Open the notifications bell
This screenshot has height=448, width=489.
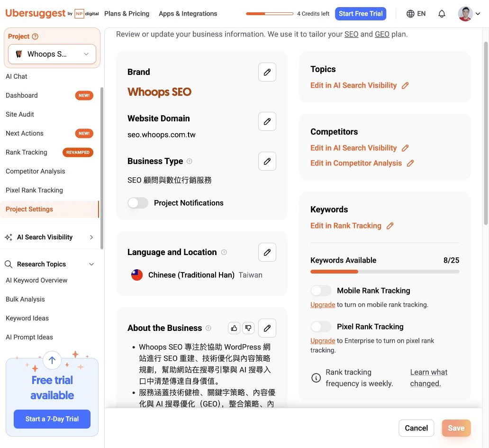click(x=442, y=14)
